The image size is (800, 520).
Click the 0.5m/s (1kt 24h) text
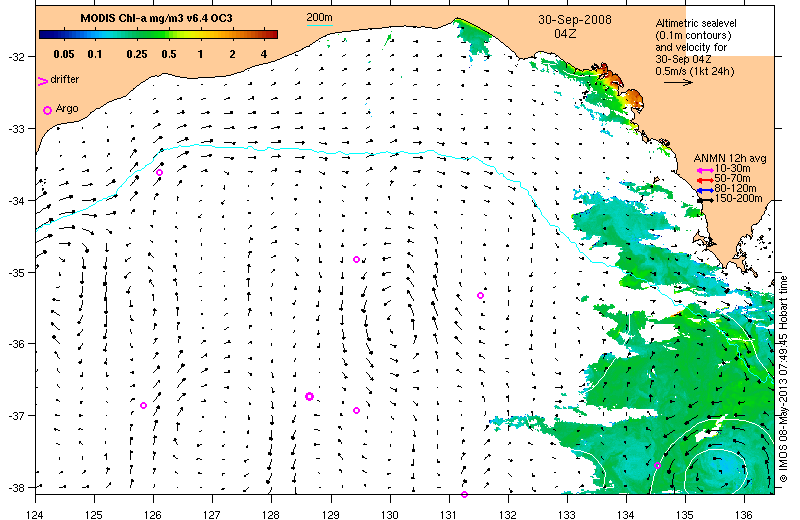click(x=695, y=71)
